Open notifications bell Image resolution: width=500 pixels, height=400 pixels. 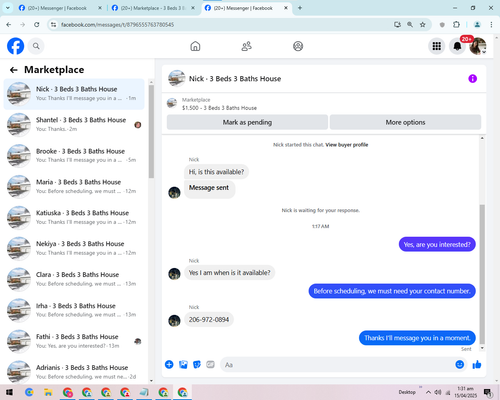[x=457, y=46]
